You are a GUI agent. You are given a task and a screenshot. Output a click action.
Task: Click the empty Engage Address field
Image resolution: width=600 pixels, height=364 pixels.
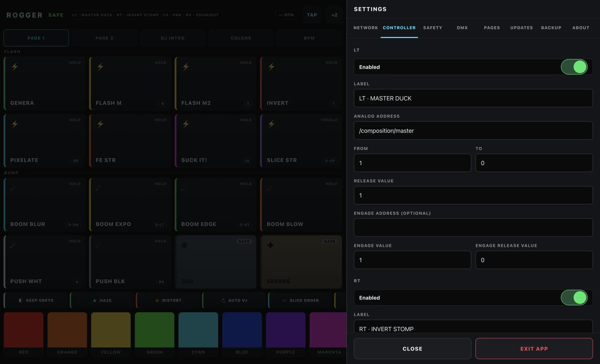coord(473,227)
